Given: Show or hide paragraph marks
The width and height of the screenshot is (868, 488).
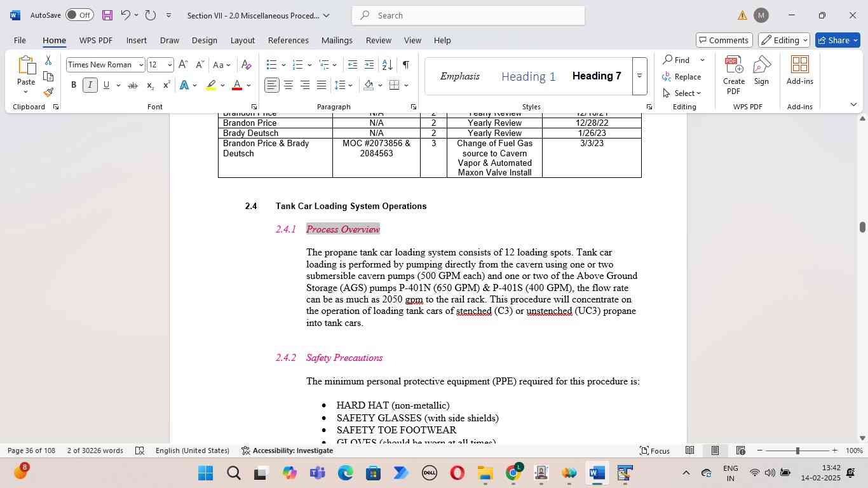Looking at the screenshot, I should click(405, 65).
